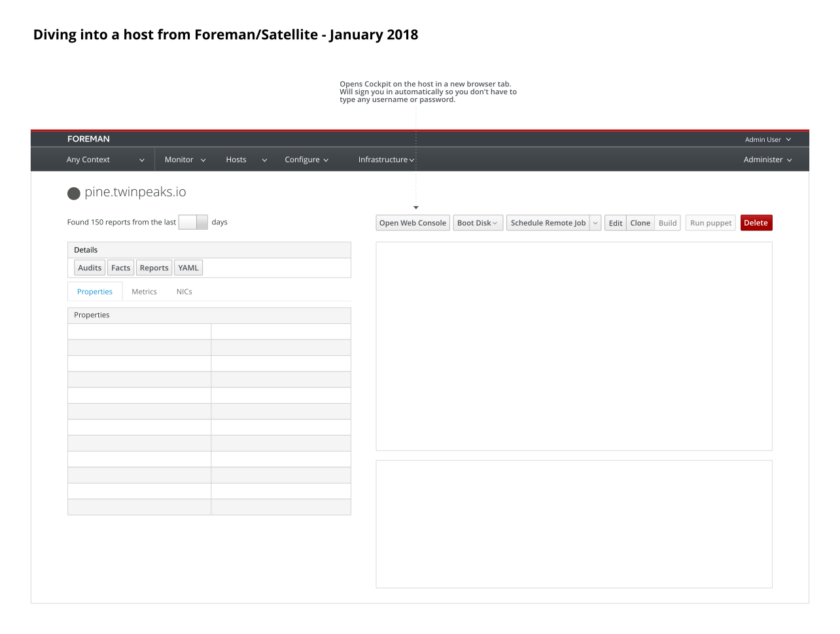Viewport: 840px width, 634px height.
Task: Click Schedule Remote Job button
Action: 548,223
